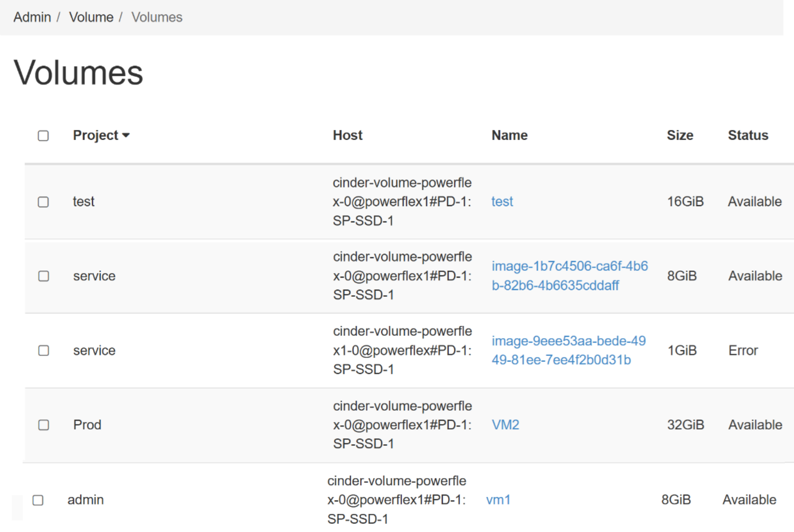
Task: Open the test volume link
Action: (502, 201)
